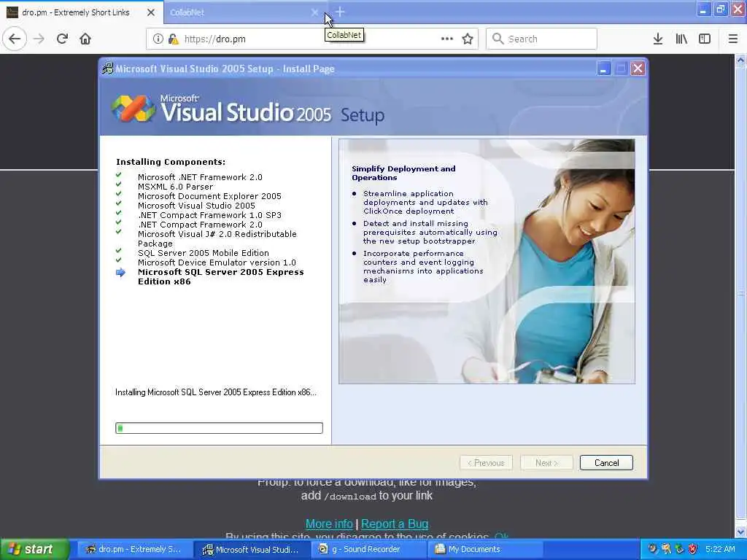Open a new tab with plus button

tap(340, 12)
